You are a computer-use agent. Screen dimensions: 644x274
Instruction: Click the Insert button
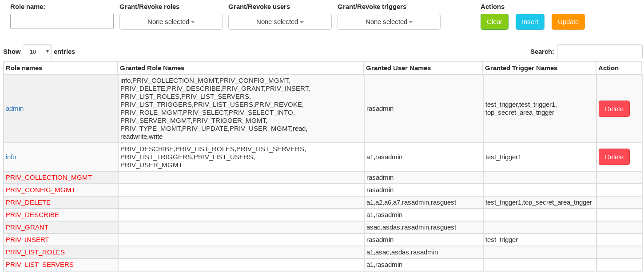[x=530, y=21]
